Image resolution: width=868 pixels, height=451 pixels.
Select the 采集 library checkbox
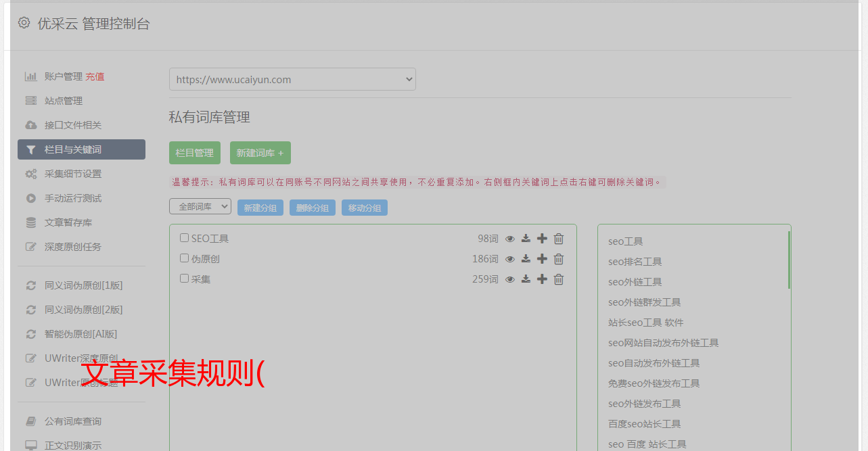click(x=184, y=279)
